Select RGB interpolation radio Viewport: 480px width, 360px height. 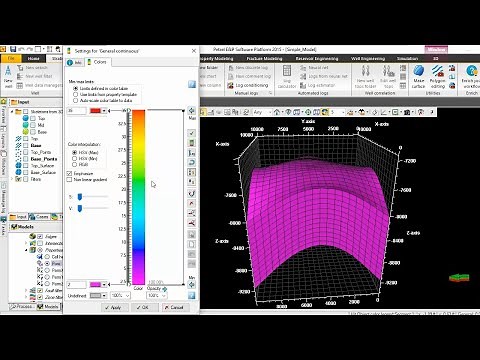tap(75, 165)
